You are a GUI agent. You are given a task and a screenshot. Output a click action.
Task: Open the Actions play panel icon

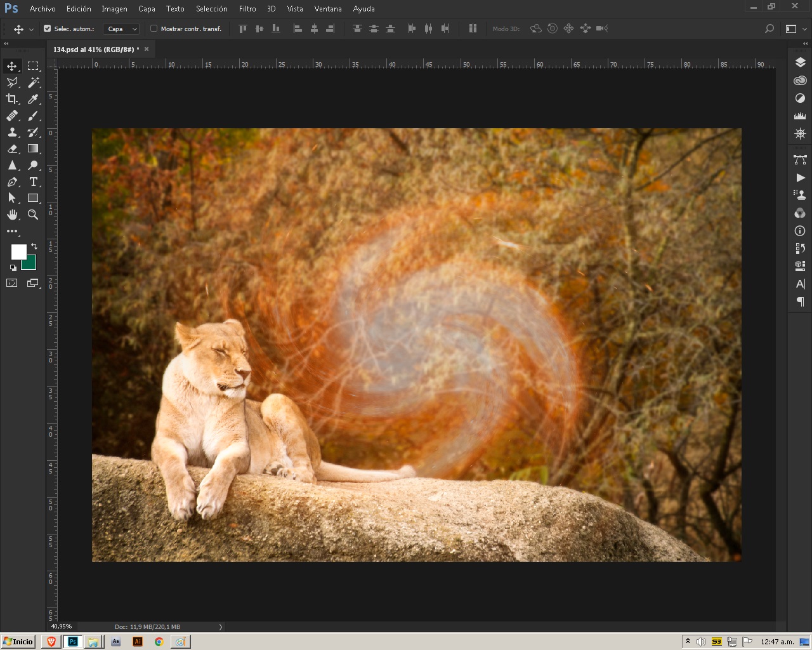[x=800, y=178]
